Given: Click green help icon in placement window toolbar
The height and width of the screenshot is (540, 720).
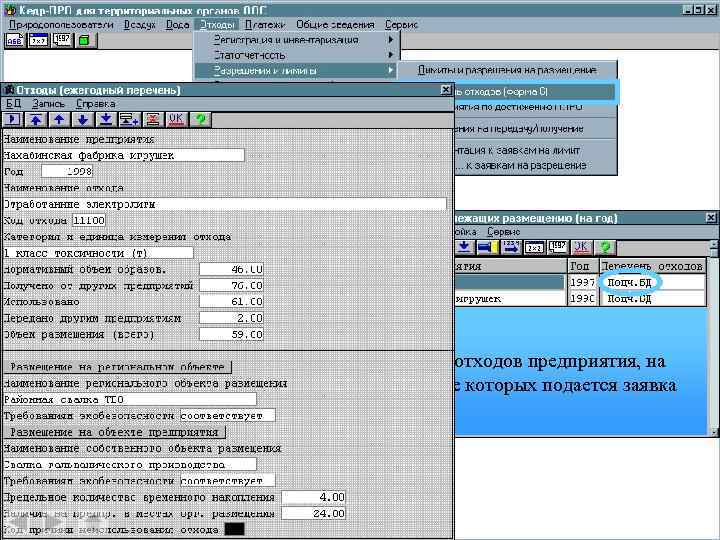Looking at the screenshot, I should 605,248.
